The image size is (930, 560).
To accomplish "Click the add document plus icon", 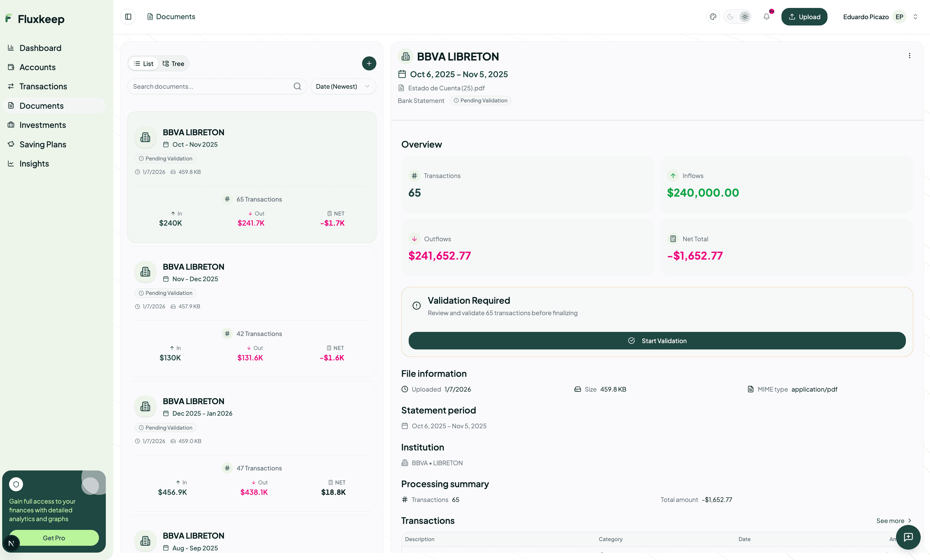I will [369, 63].
